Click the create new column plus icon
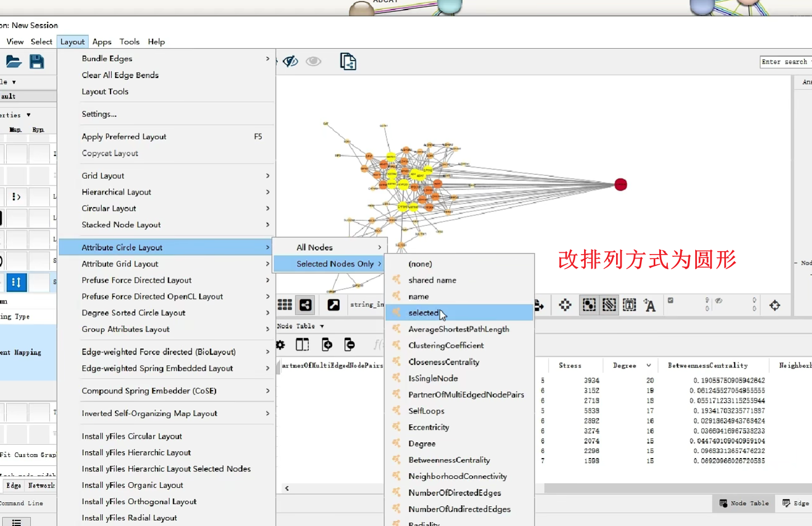 pos(327,344)
